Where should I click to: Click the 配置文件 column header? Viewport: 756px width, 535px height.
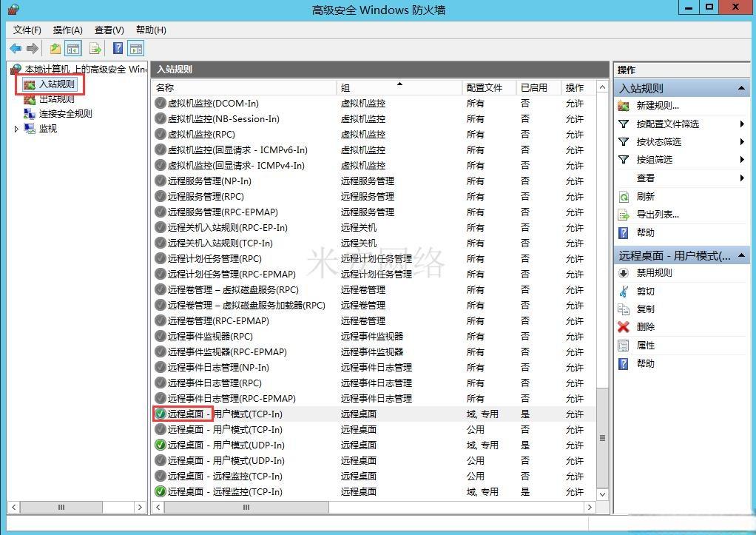click(489, 88)
